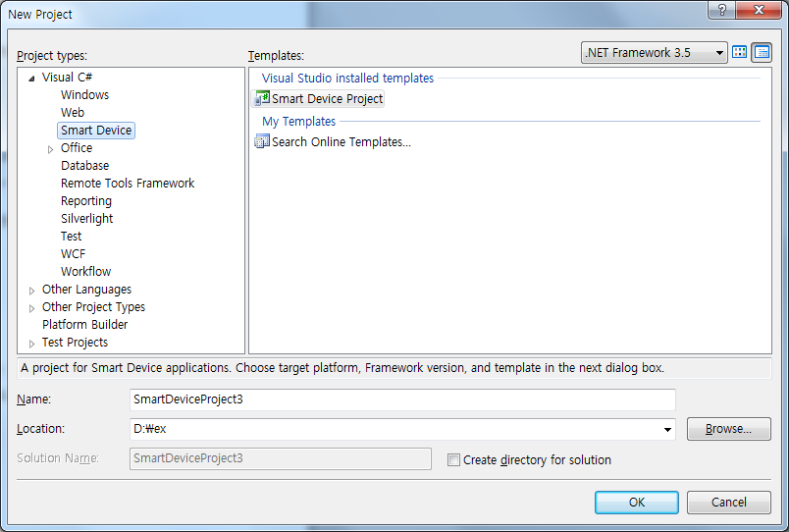Cancel the New Project dialog
Image resolution: width=789 pixels, height=532 pixels.
click(x=728, y=502)
